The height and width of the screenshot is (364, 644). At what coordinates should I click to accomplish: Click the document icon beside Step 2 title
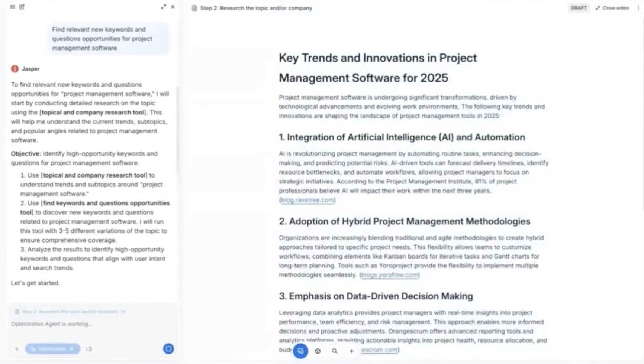click(194, 8)
